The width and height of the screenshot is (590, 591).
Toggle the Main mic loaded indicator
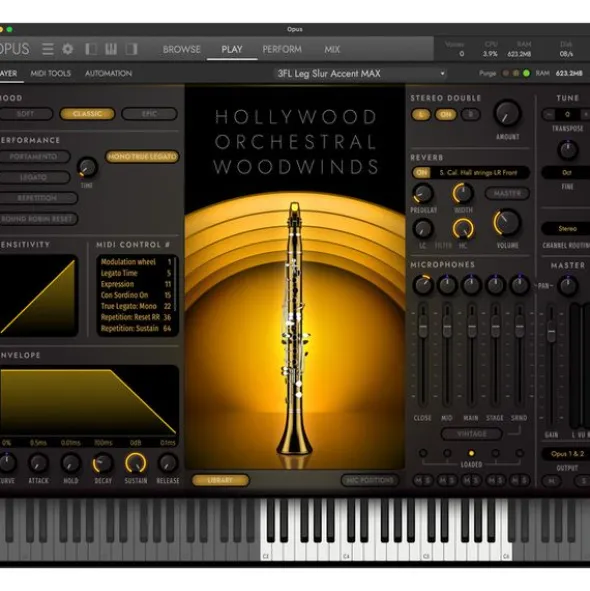[x=471, y=453]
